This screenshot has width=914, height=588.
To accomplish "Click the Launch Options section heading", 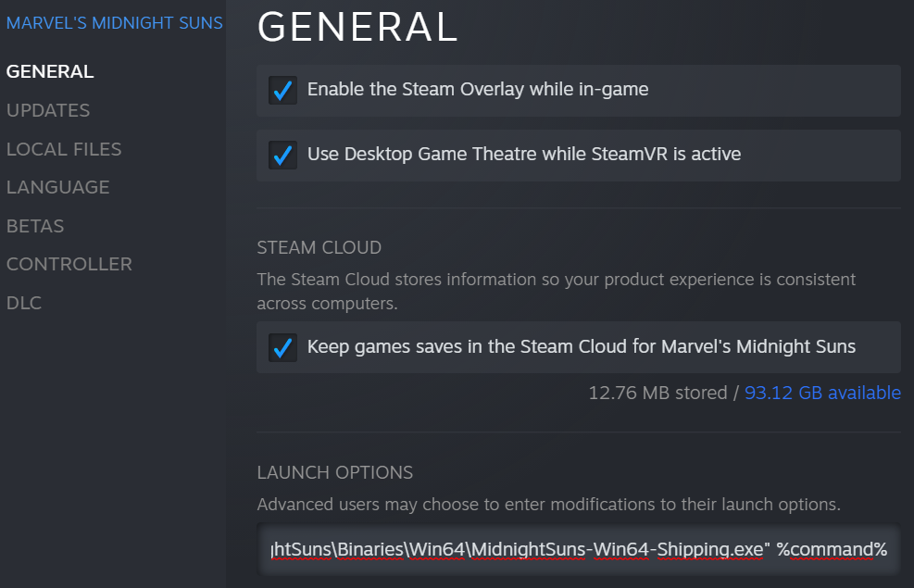I will point(334,472).
